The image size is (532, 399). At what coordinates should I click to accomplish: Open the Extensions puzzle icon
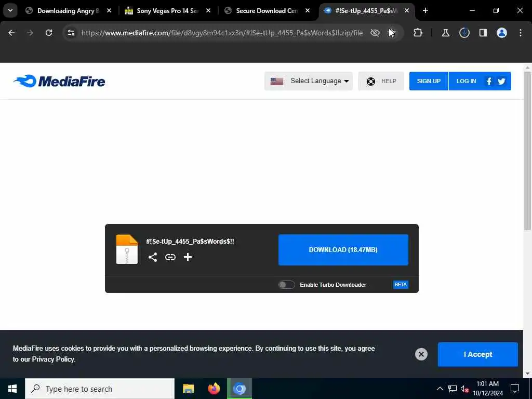tap(418, 33)
